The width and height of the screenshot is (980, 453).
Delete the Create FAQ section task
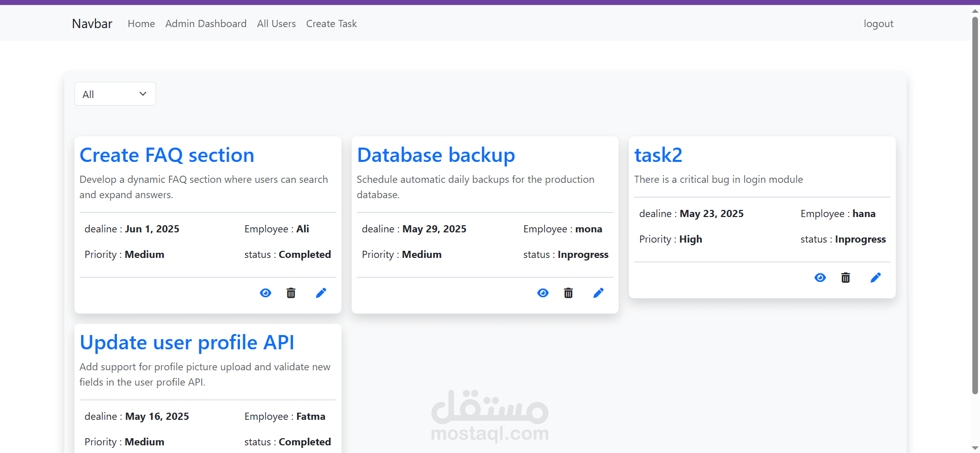click(x=291, y=293)
